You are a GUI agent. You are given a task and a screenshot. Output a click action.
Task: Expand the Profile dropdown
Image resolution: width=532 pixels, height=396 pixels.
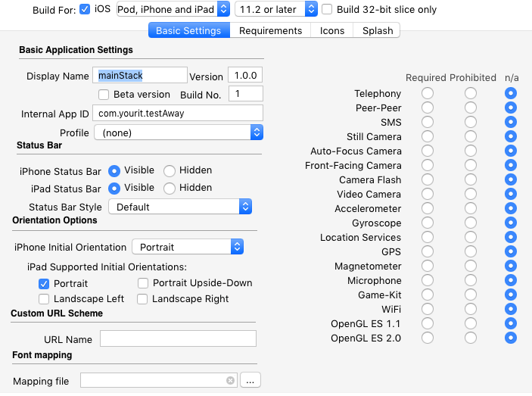179,133
